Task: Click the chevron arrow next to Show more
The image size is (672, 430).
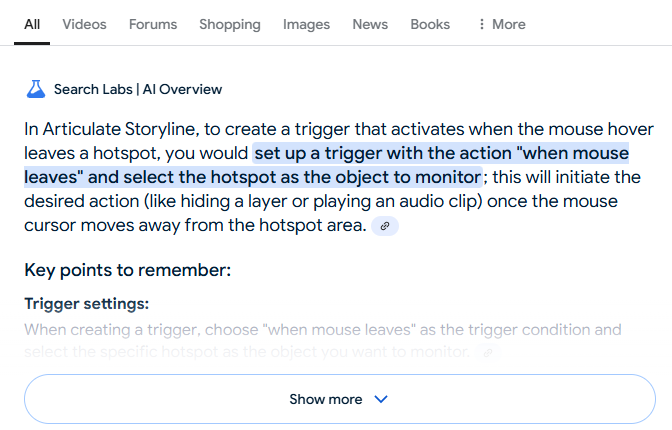Action: [380, 399]
